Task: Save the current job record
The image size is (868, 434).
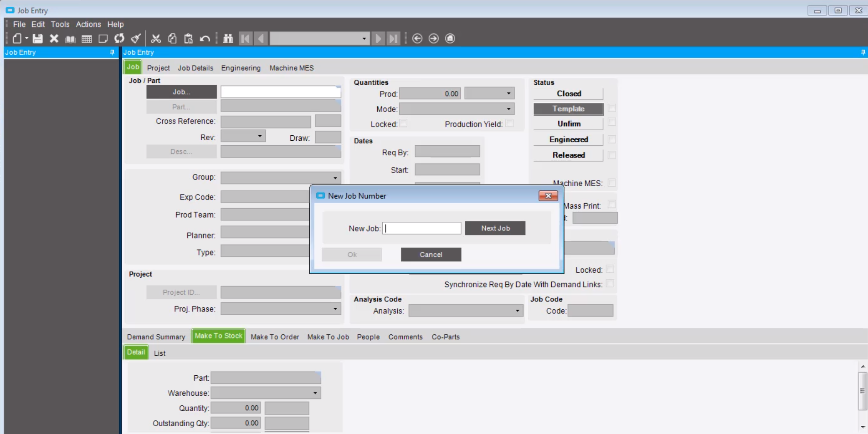Action: click(38, 39)
